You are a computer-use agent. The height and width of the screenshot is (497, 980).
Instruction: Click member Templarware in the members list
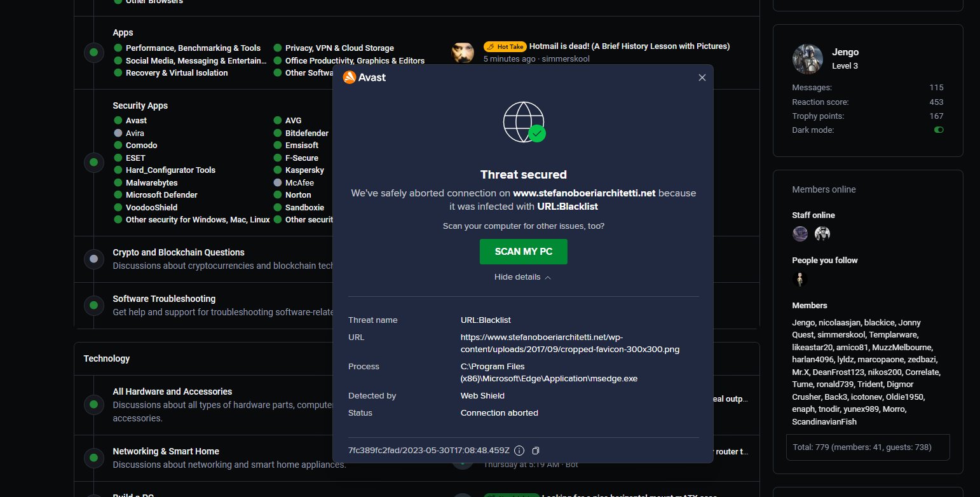(x=892, y=335)
